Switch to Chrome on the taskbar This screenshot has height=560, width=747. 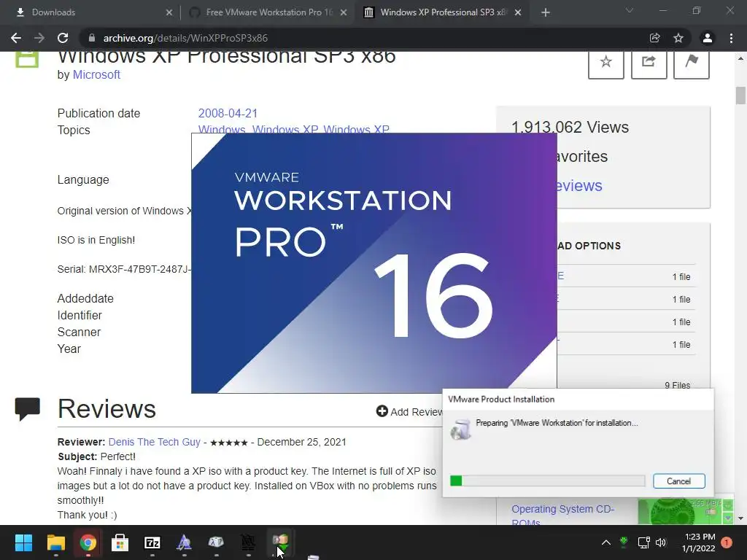pos(88,542)
